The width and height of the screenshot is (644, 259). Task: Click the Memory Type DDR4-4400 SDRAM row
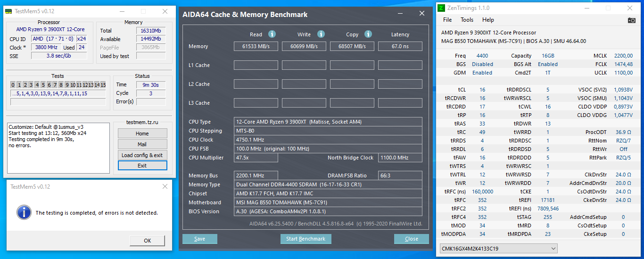point(328,184)
